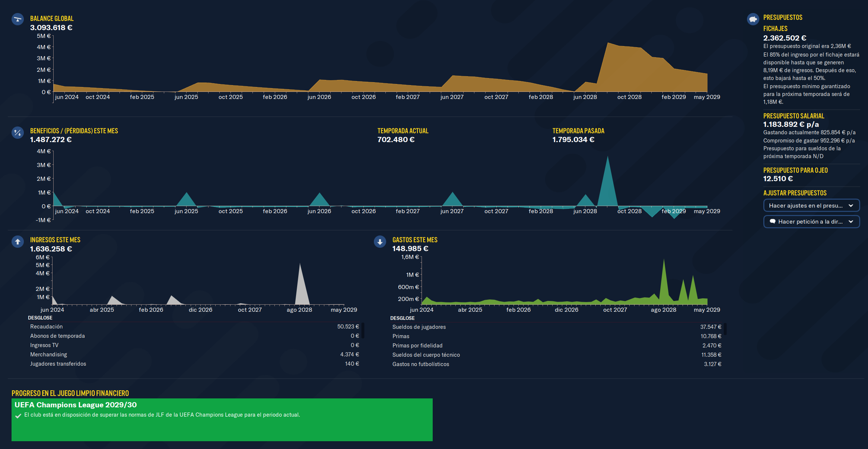
Task: Click the monthly income value 1.636.258 €
Action: pyautogui.click(x=51, y=249)
